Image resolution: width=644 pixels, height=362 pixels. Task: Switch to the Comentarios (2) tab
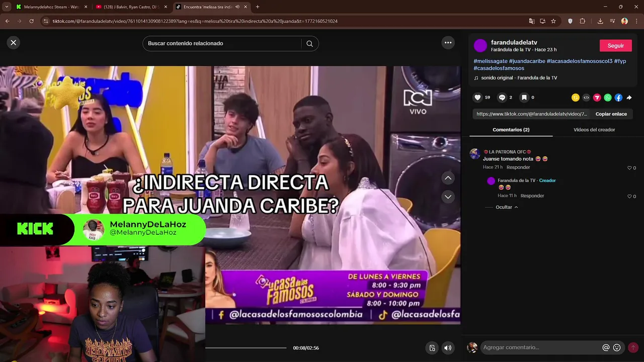[x=511, y=130]
